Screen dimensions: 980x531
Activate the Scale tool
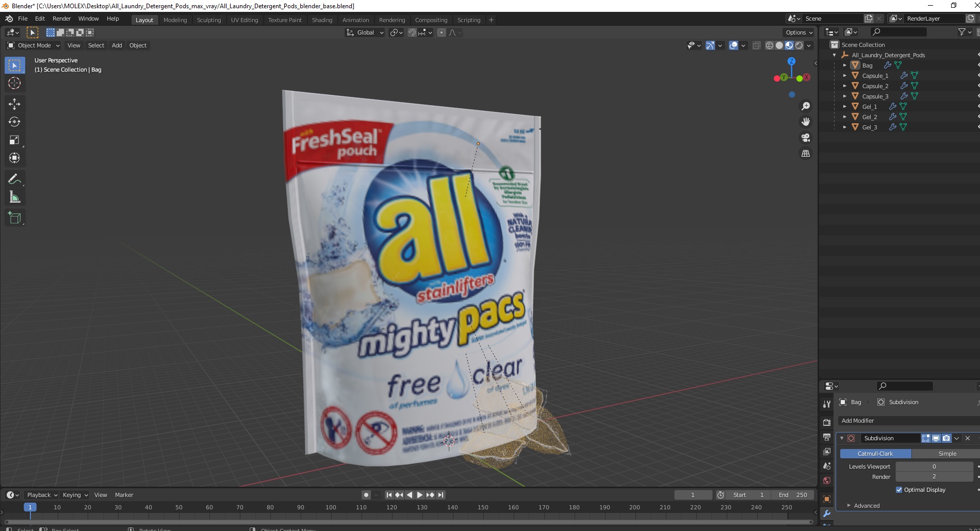click(14, 140)
